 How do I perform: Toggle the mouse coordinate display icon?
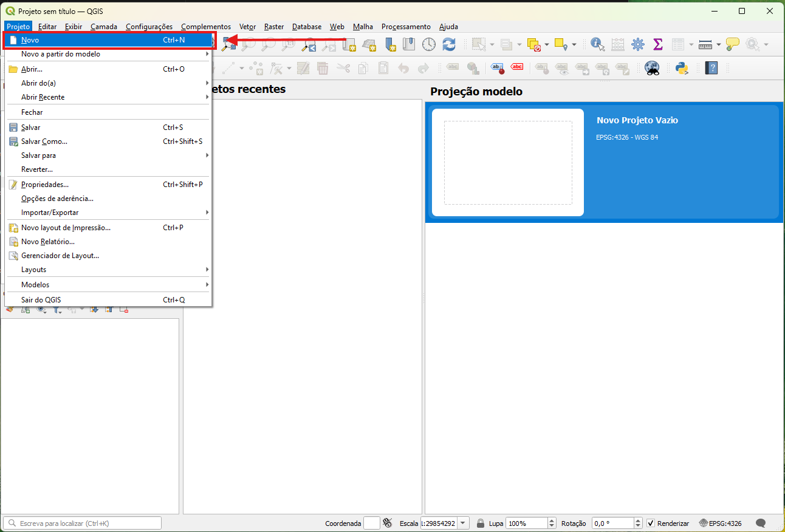pos(387,523)
